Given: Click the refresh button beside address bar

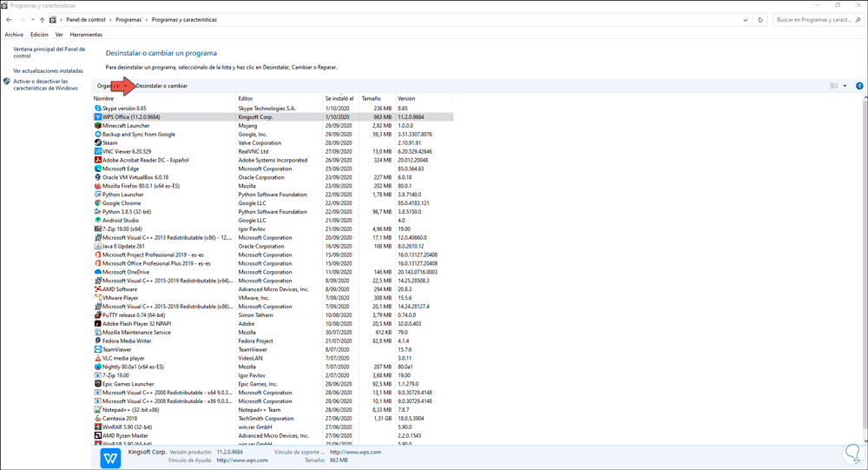Looking at the screenshot, I should (760, 20).
